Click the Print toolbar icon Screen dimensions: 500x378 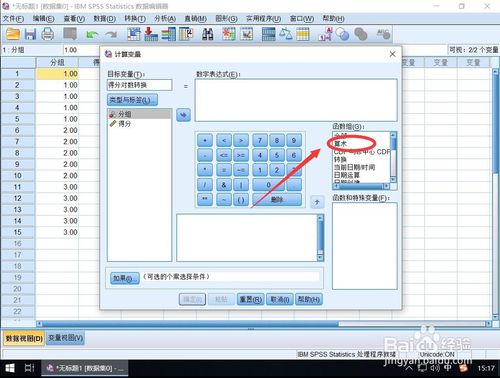pyautogui.click(x=47, y=34)
